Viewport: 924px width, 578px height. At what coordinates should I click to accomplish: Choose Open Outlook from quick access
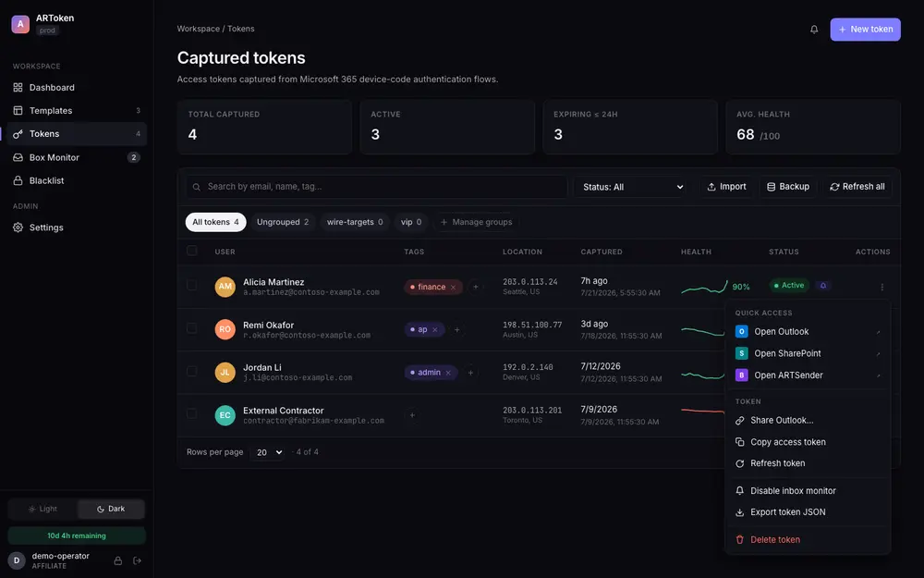click(808, 331)
